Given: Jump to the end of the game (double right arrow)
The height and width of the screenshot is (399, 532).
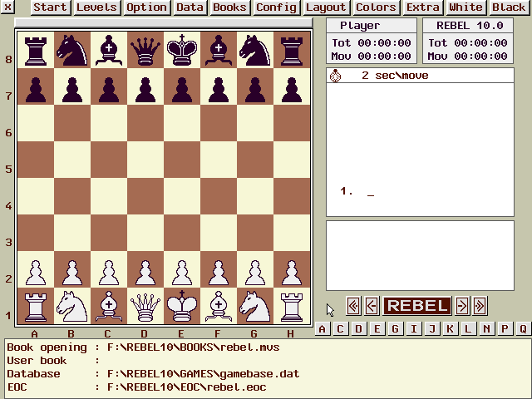Looking at the screenshot, I should 480,306.
